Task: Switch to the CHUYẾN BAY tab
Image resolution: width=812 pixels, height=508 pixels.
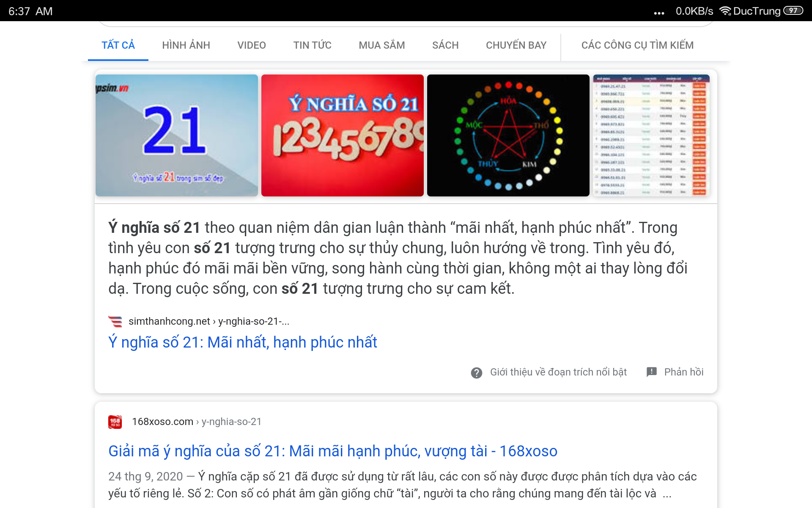Action: coord(516,45)
